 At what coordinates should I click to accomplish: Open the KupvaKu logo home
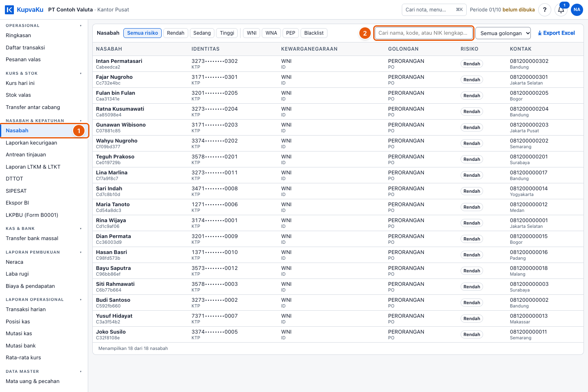point(24,9)
